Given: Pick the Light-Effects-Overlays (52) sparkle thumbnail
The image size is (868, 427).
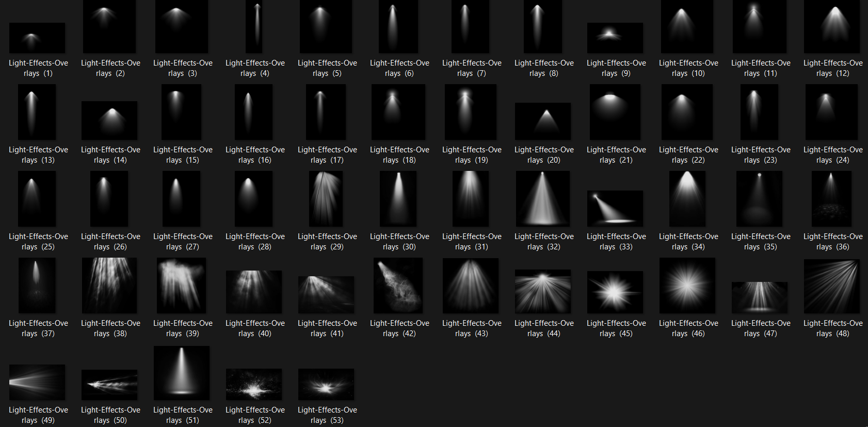Looking at the screenshot, I should pos(254,384).
